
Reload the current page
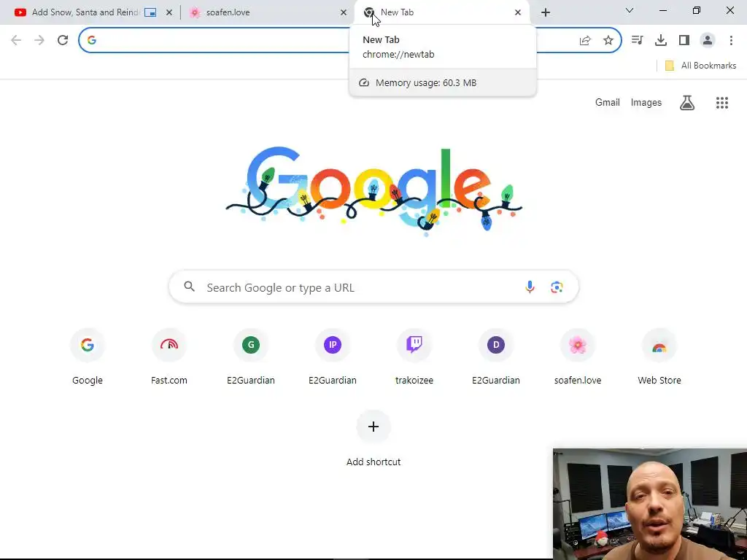click(x=63, y=40)
